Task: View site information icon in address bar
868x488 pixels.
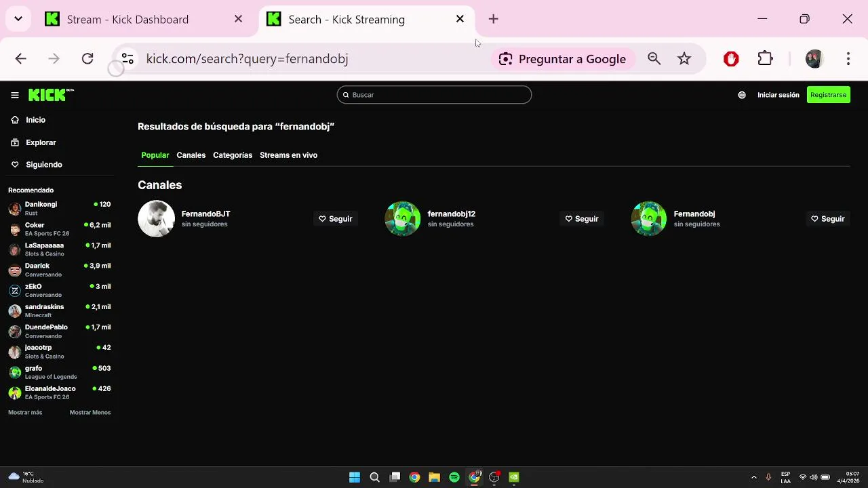Action: [127, 59]
